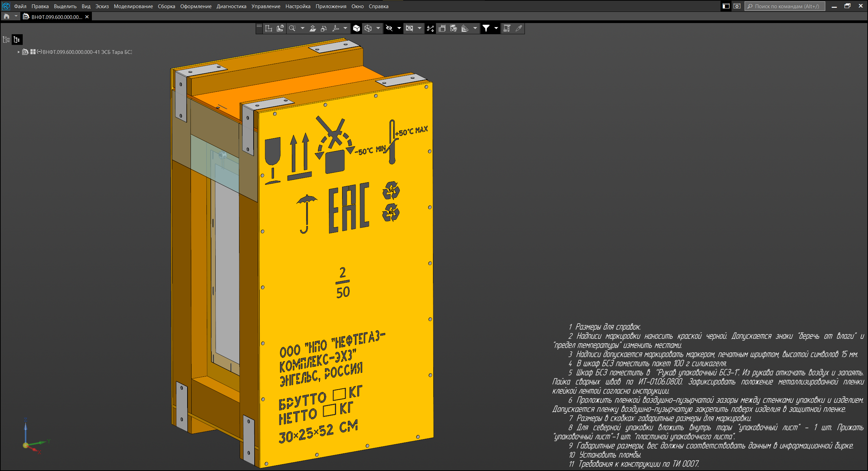This screenshot has height=471, width=868.
Task: Select the normal-to-plane view orientation icon
Action: click(313, 28)
